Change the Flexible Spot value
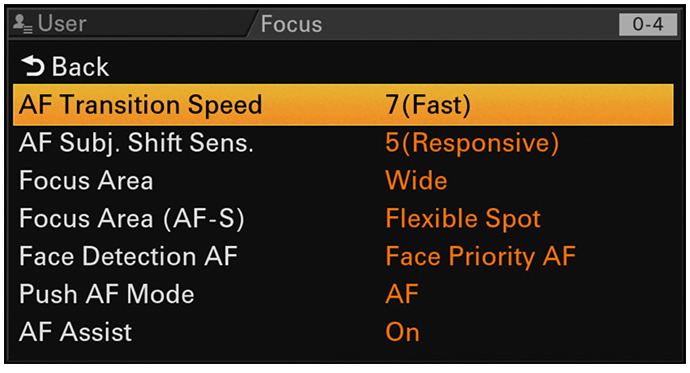The image size is (690, 373). pos(463,219)
